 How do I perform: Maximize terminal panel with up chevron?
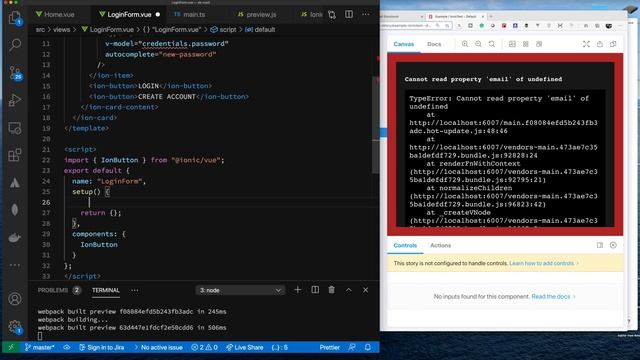[x=349, y=290]
